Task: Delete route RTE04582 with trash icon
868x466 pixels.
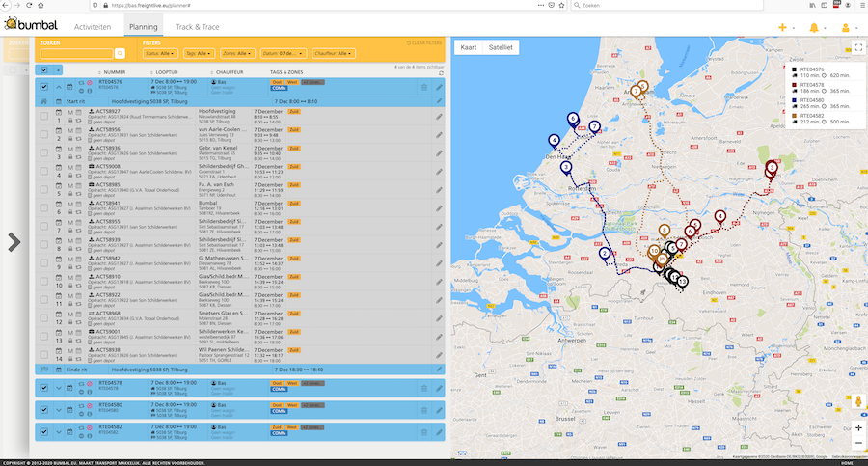Action: point(424,432)
